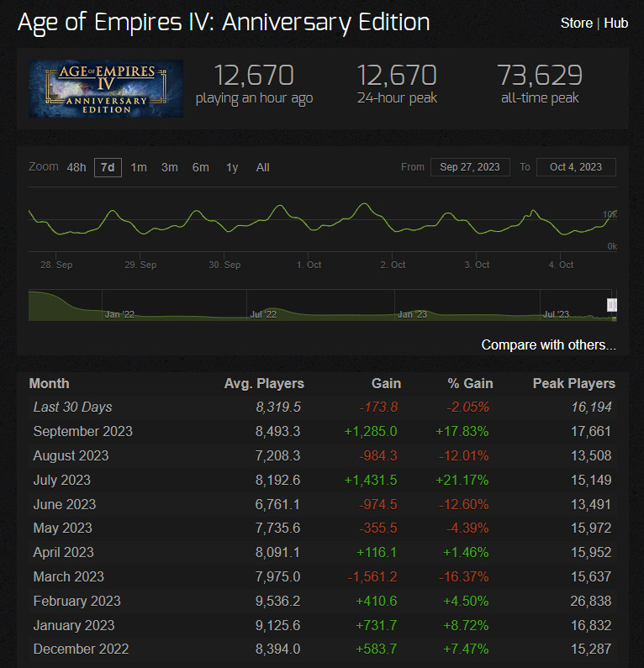644x668 pixels.
Task: Click the navigator range slider handle
Action: click(613, 305)
